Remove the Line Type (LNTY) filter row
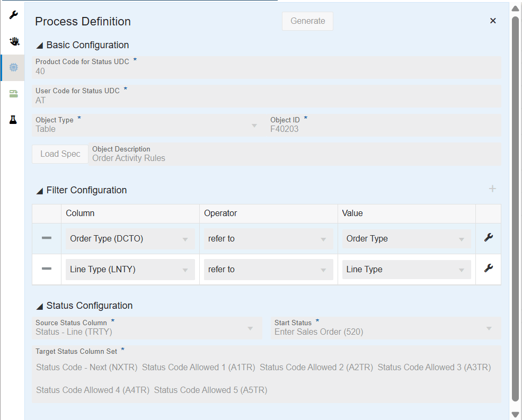This screenshot has width=522, height=420. point(47,269)
